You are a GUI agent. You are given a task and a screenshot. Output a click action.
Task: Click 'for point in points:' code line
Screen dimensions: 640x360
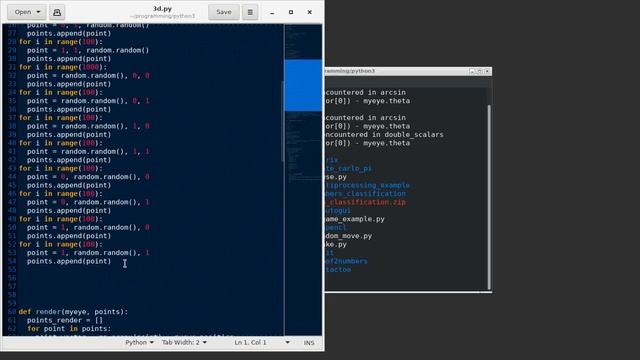point(69,329)
